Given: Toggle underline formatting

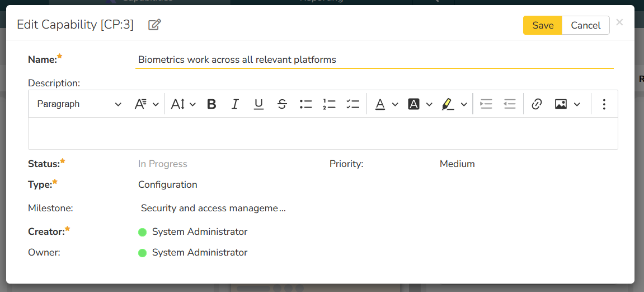Looking at the screenshot, I should (258, 104).
